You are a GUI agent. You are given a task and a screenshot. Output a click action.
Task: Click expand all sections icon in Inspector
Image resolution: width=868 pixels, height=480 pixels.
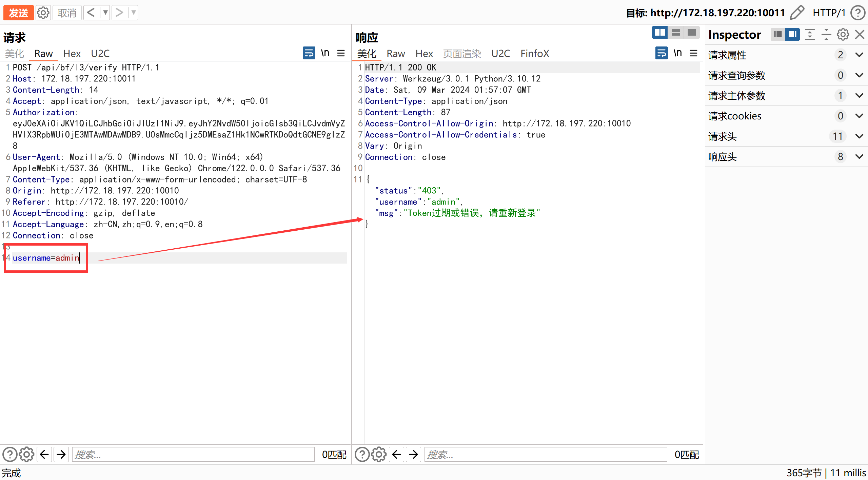(810, 35)
